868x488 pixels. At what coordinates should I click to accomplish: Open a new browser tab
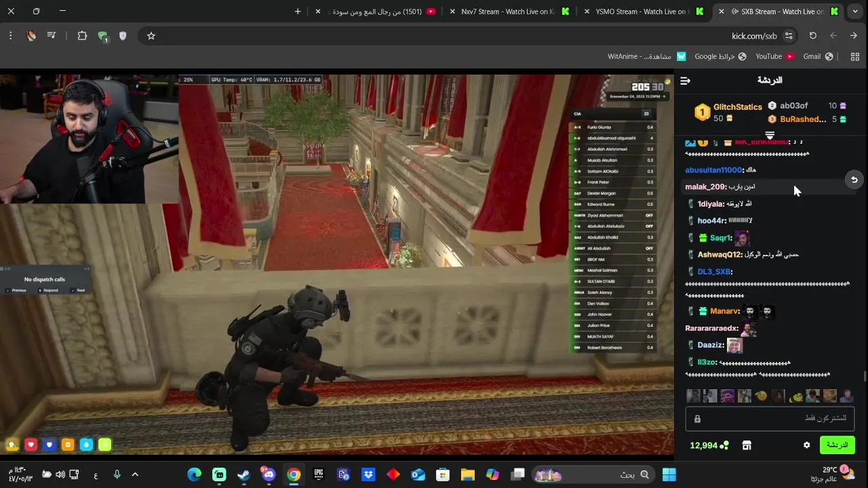coord(298,12)
